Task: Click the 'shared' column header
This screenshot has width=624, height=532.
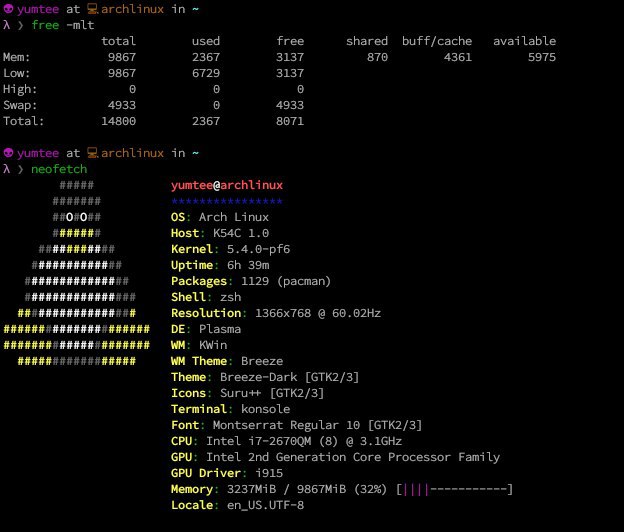Action: [x=367, y=41]
